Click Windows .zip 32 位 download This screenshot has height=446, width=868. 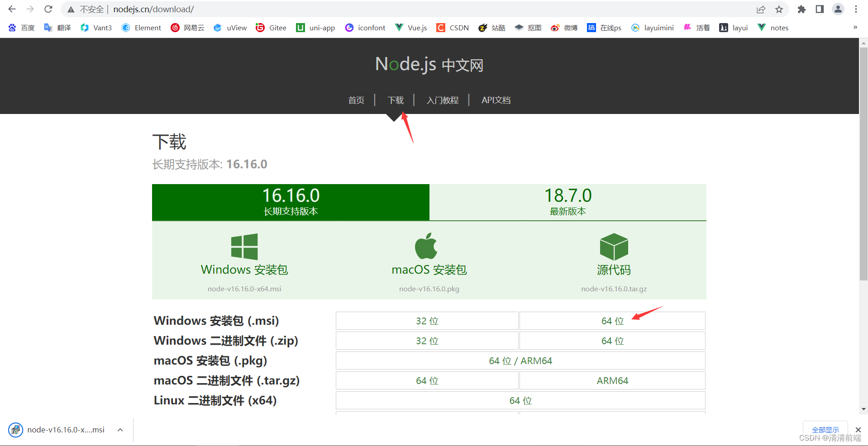[x=427, y=341]
